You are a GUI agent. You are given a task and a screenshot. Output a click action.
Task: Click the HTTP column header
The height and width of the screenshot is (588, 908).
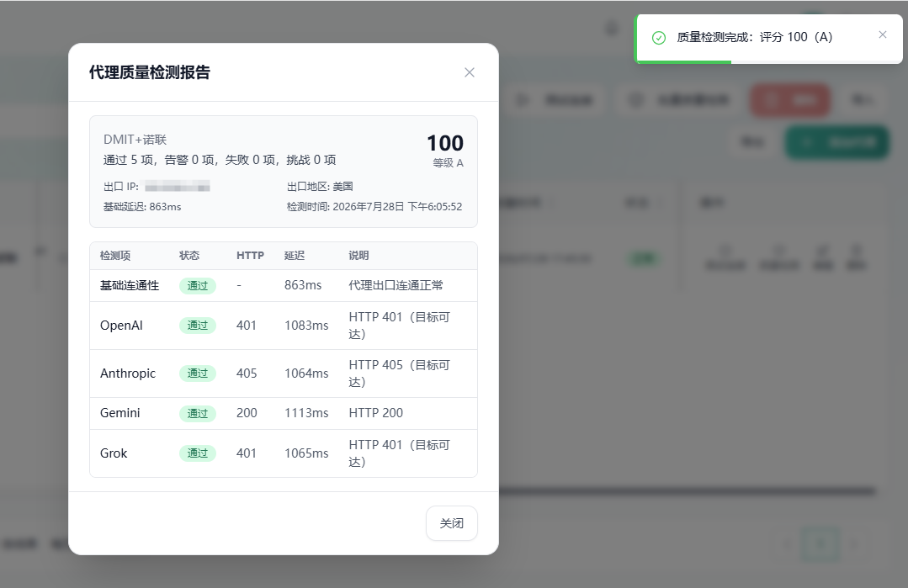point(250,255)
